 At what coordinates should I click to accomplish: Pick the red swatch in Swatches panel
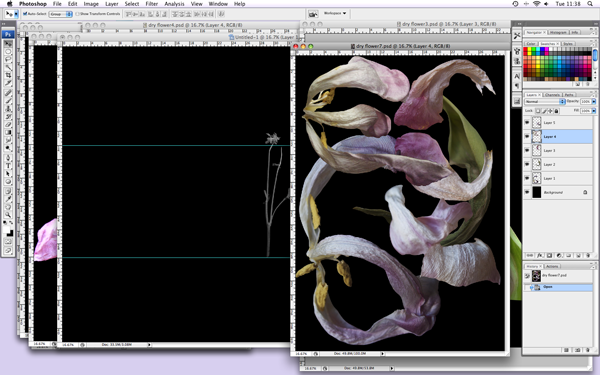click(525, 49)
